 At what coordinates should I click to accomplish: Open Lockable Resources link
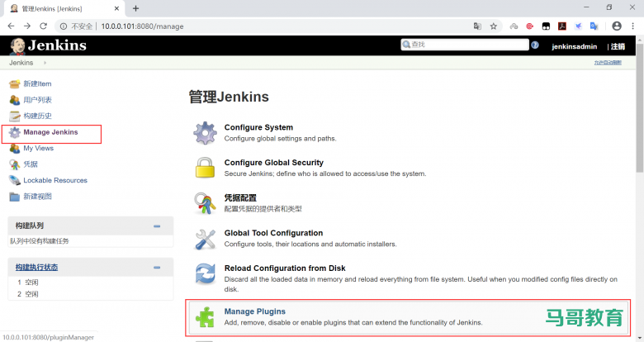point(55,180)
